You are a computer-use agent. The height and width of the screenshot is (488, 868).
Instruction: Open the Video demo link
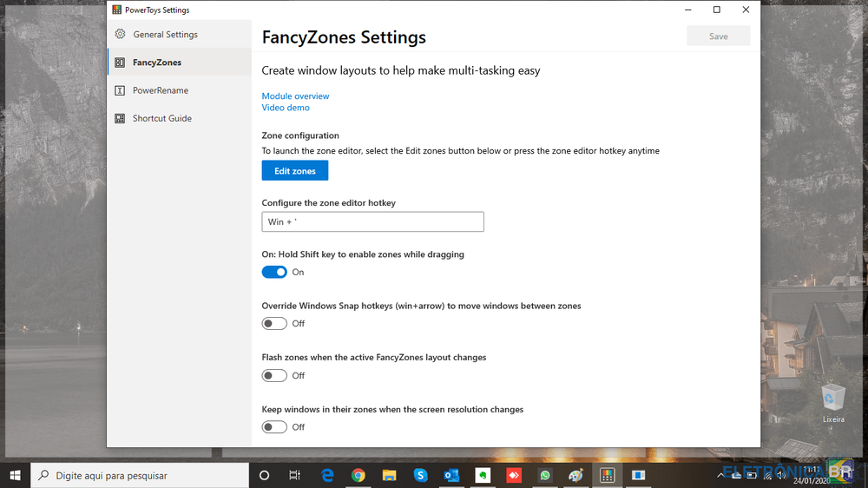[286, 108]
